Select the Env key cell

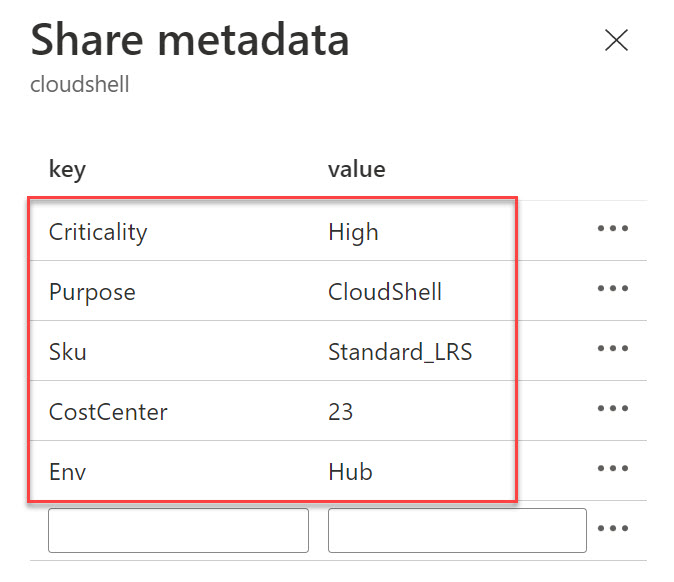coord(67,472)
